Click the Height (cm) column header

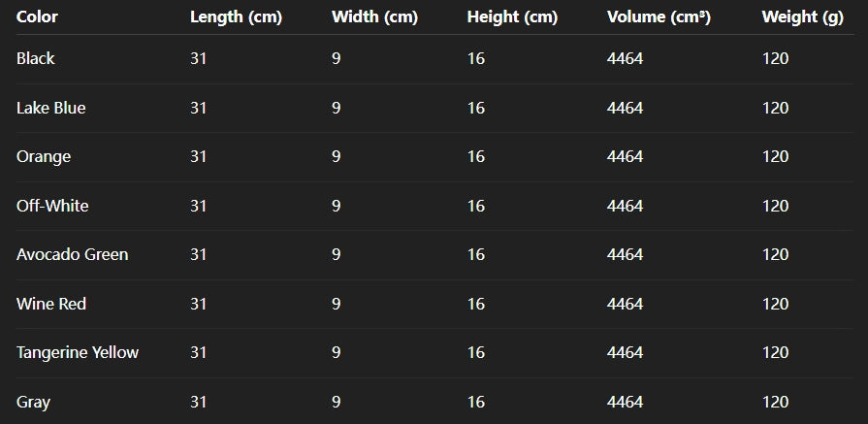512,16
